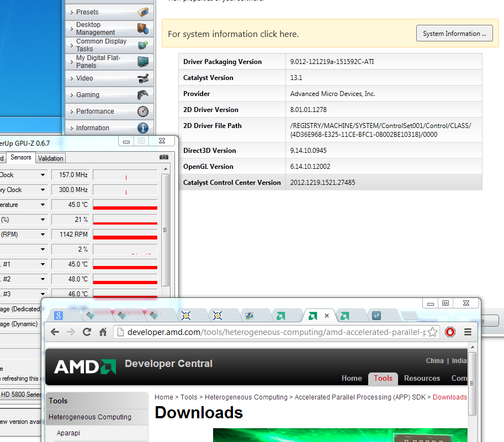This screenshot has height=442, width=504.
Task: Click the Driver Packaging Version value
Action: click(332, 62)
